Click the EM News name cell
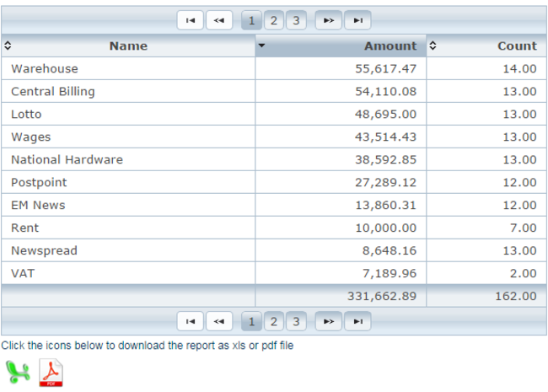 pos(128,205)
